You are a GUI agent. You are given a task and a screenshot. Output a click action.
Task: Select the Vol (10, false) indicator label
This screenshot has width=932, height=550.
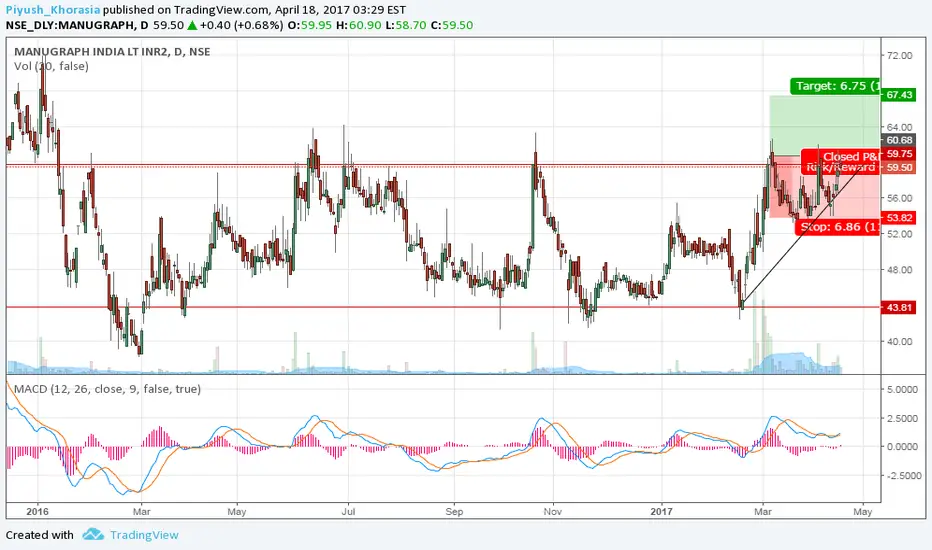point(51,67)
